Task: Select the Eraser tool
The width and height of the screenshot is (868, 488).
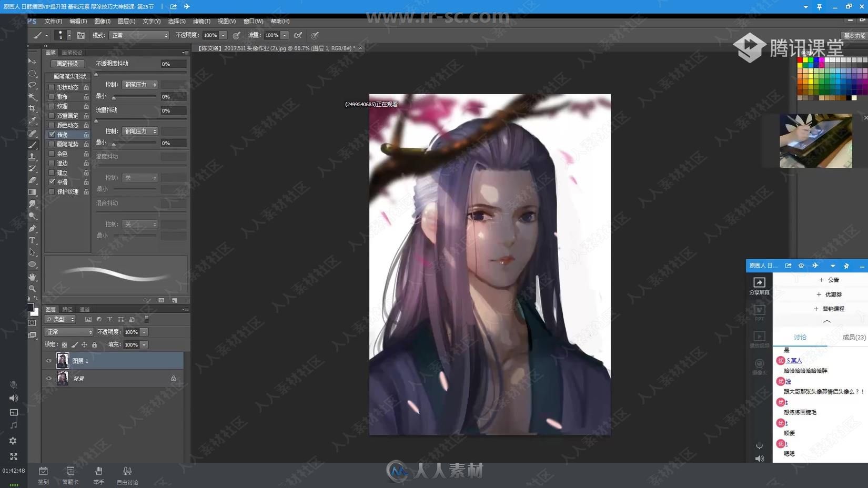Action: coord(32,180)
